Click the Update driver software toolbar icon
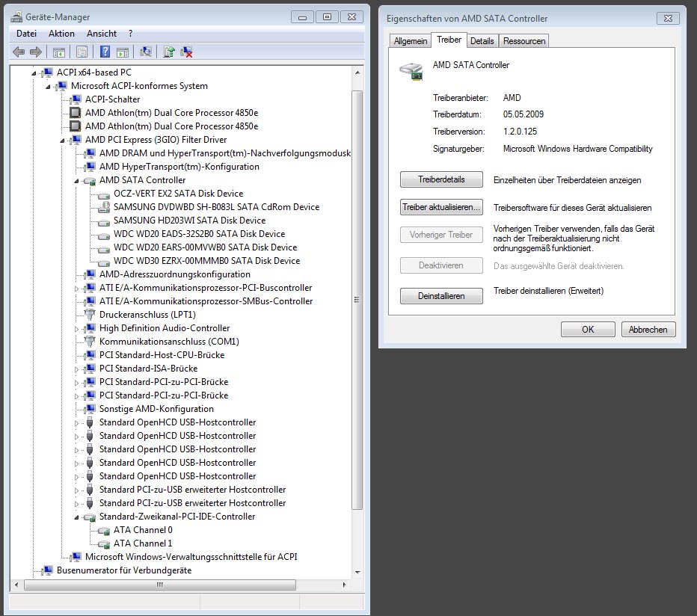The height and width of the screenshot is (616, 697). point(169,52)
